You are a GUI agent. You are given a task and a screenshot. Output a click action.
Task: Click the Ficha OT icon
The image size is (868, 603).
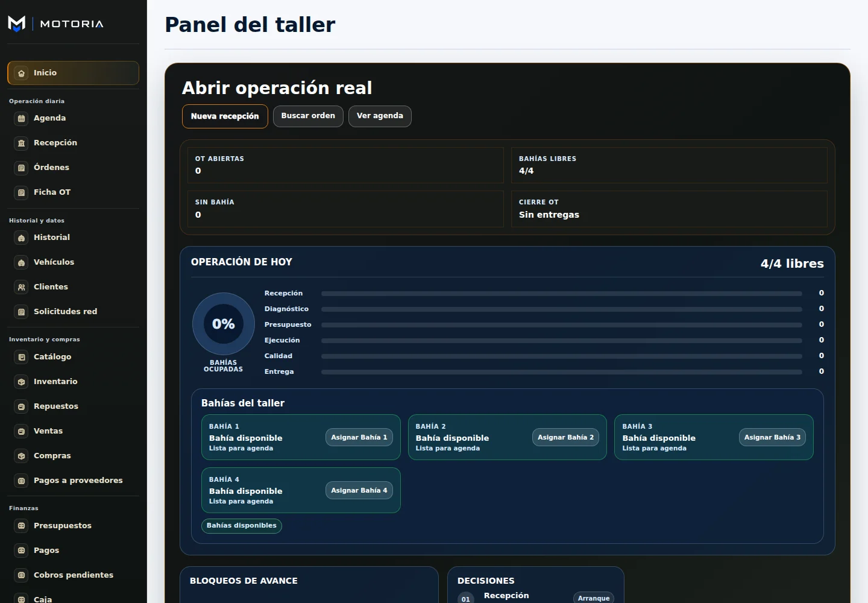coord(22,192)
